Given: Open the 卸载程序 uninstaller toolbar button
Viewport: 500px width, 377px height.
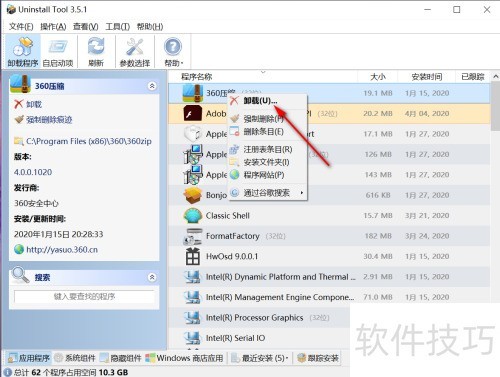Looking at the screenshot, I should pos(23,52).
